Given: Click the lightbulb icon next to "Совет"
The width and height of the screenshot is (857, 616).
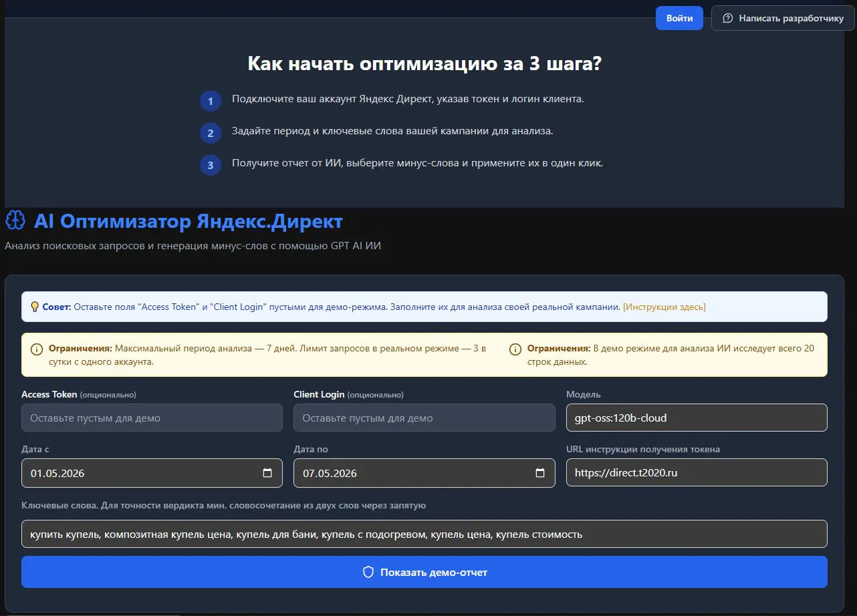Looking at the screenshot, I should coord(35,307).
